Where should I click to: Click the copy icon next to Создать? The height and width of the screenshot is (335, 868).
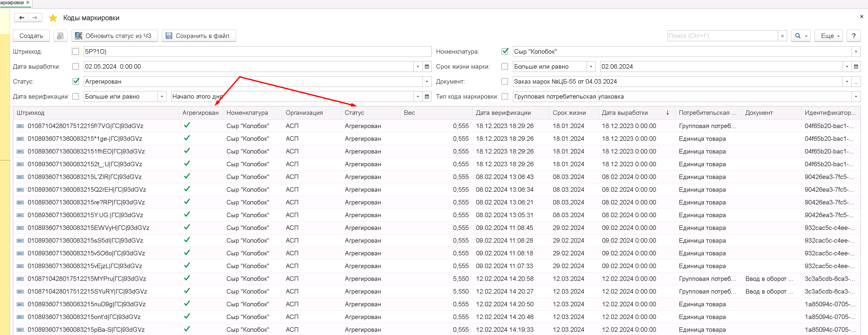[60, 36]
